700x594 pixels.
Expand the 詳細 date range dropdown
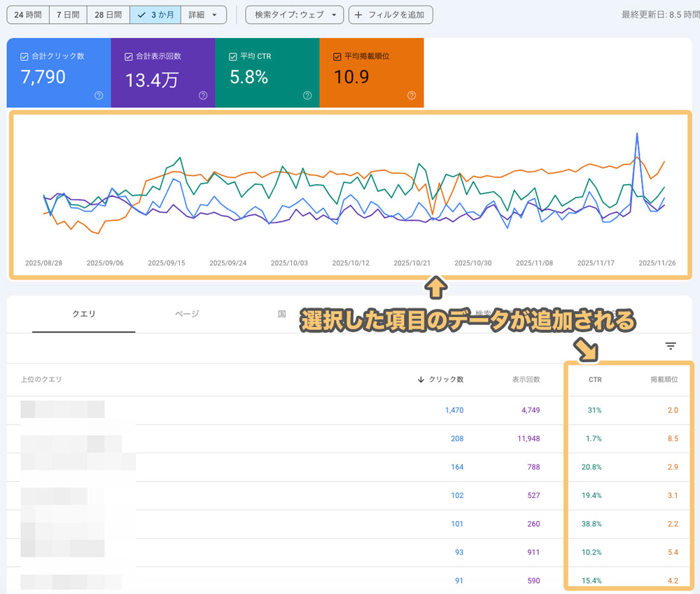point(204,15)
